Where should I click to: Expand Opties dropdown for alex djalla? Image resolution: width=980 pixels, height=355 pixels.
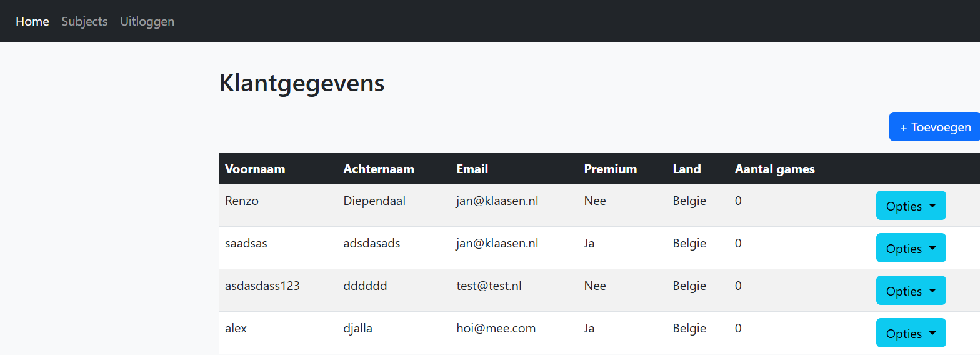(x=911, y=333)
